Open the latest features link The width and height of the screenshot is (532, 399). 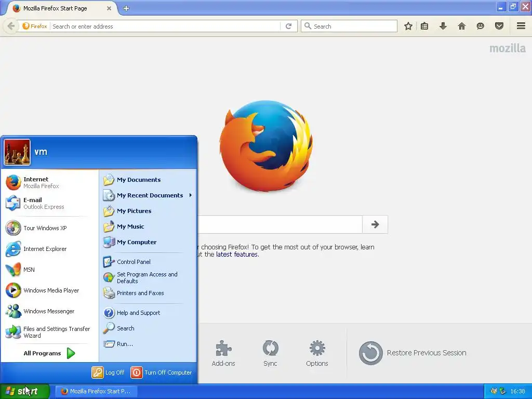237,255
